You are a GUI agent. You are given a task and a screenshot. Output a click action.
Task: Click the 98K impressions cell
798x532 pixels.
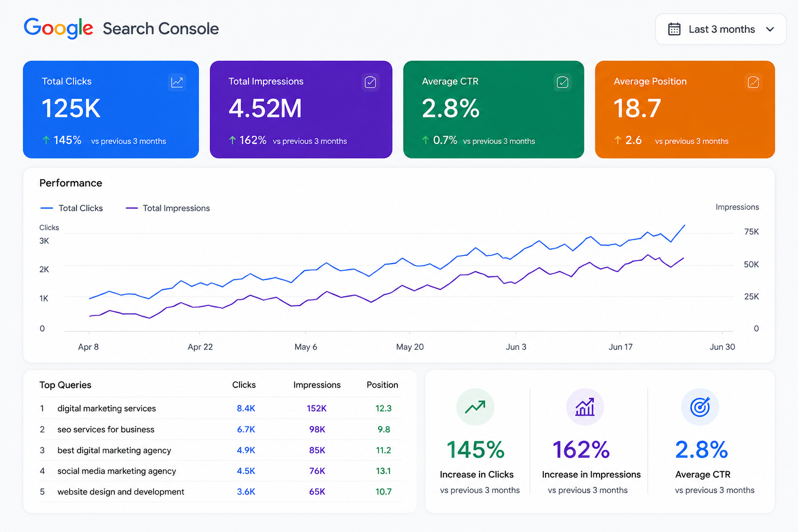pos(317,430)
